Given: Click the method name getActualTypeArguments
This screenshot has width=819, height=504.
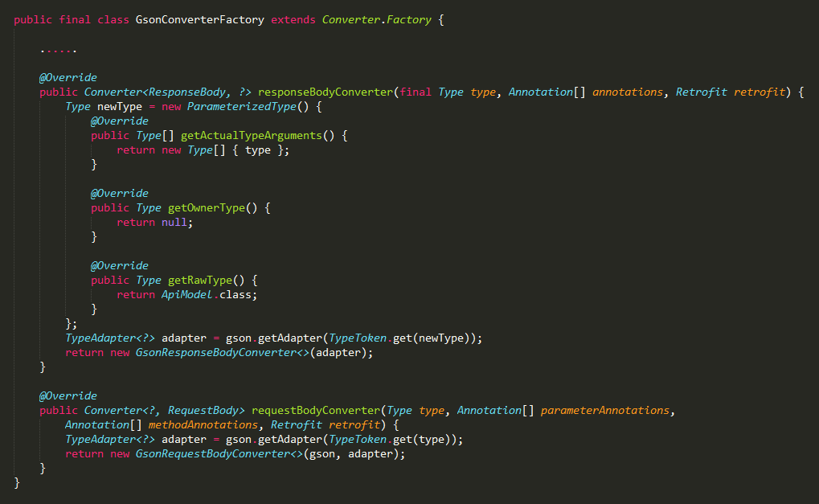Looking at the screenshot, I should point(252,135).
